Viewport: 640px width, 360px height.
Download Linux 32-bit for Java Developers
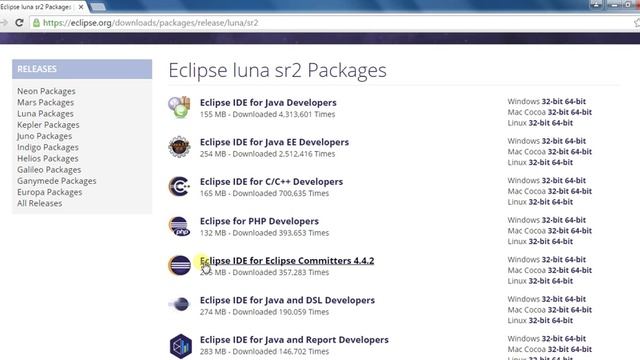coord(539,123)
